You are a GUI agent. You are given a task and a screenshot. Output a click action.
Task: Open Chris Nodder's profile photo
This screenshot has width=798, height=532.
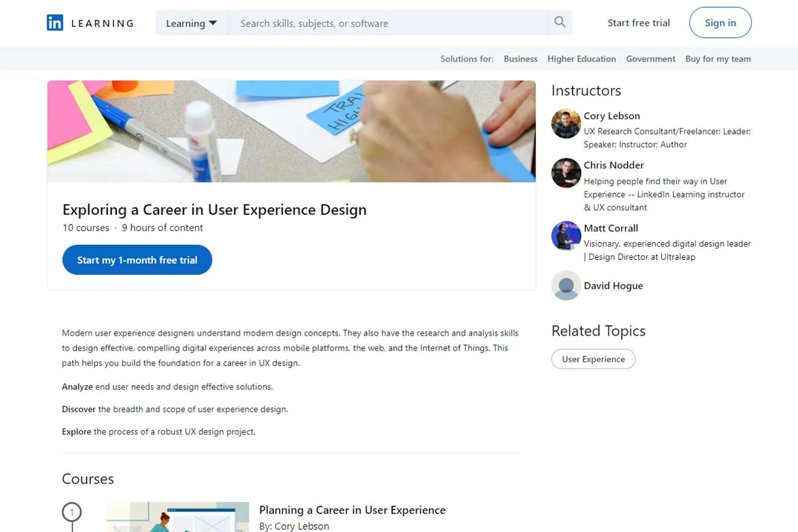[x=566, y=173]
